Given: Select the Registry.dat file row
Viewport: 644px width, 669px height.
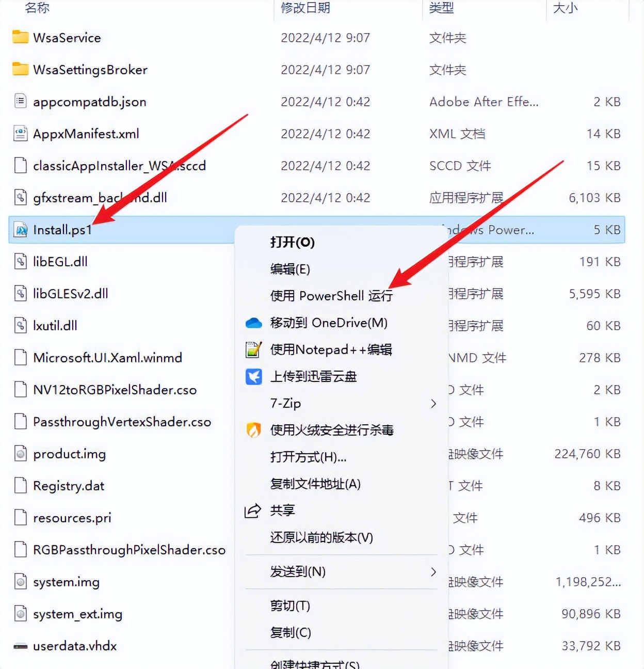Looking at the screenshot, I should pyautogui.click(x=68, y=485).
